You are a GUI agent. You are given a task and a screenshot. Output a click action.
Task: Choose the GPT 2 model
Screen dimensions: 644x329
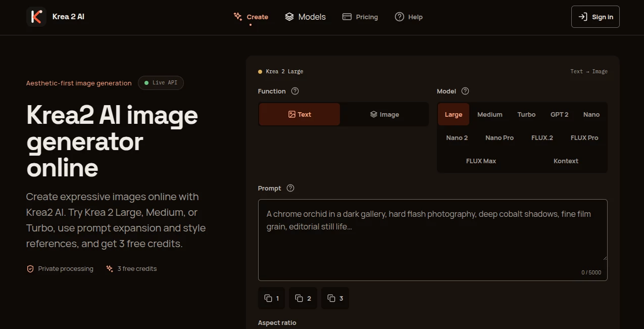coord(559,114)
